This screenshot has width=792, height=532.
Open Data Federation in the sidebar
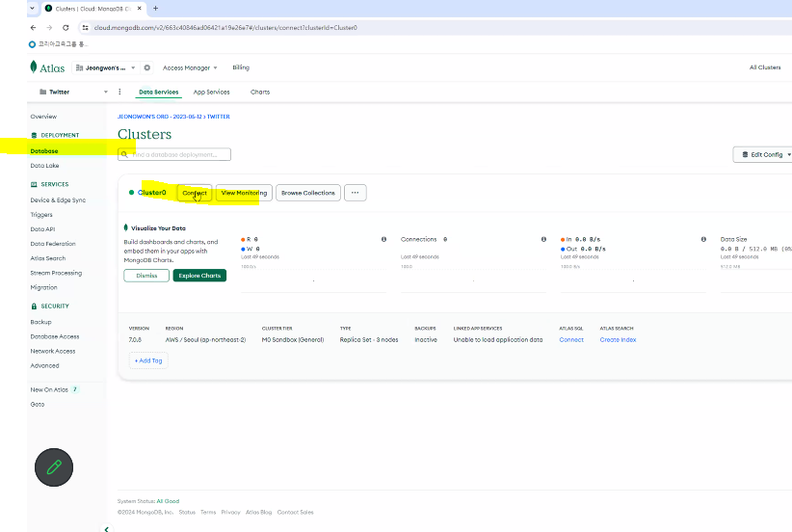tap(53, 244)
